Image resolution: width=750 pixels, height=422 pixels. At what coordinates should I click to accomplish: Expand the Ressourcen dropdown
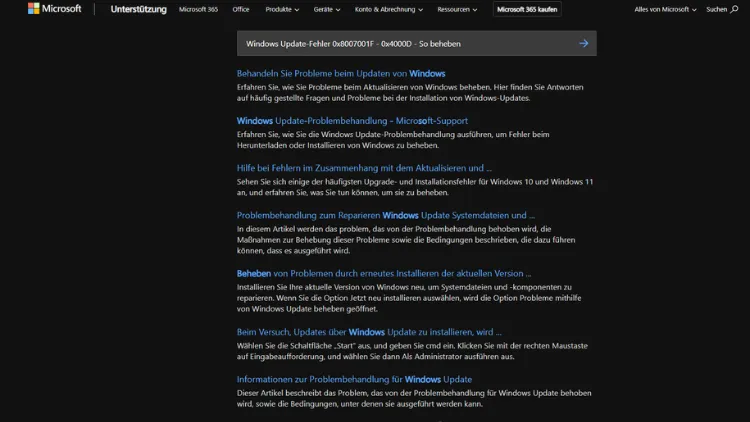coord(457,9)
